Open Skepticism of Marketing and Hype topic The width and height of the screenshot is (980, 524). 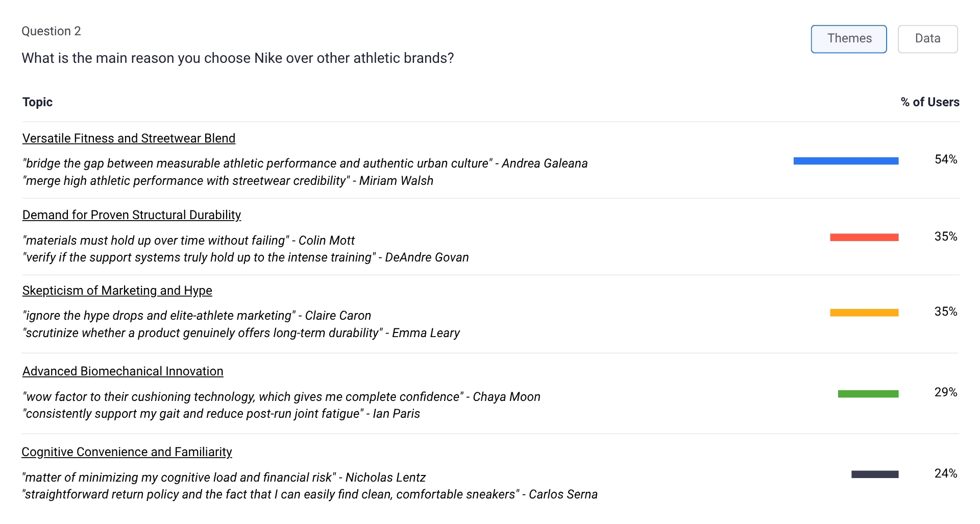[x=117, y=291]
